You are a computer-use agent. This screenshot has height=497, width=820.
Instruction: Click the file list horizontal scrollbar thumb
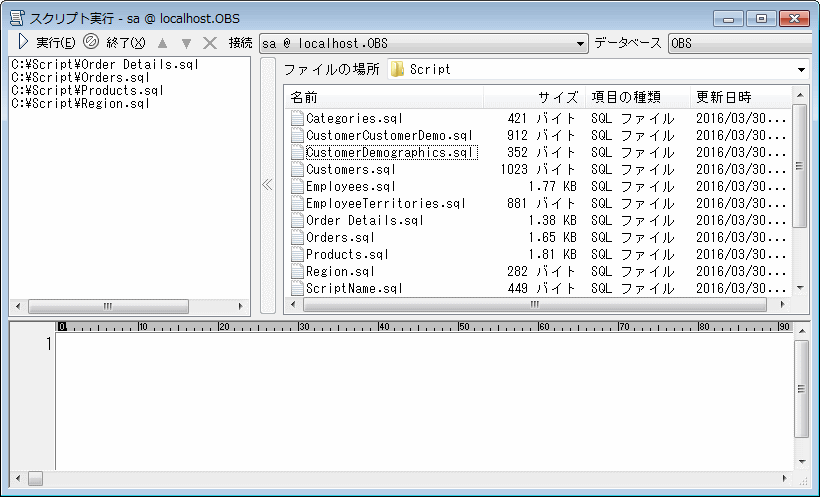tap(534, 305)
